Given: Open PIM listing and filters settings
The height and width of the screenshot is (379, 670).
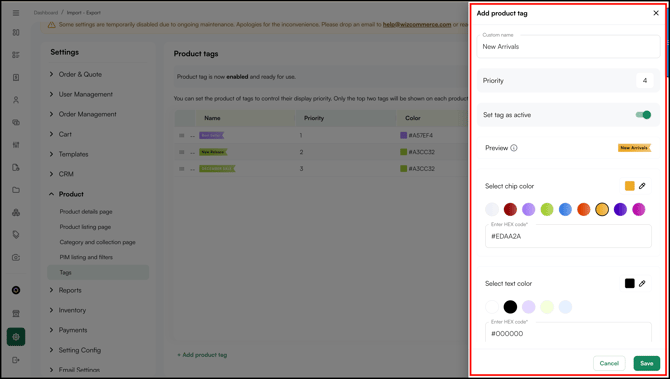Looking at the screenshot, I should pos(86,257).
